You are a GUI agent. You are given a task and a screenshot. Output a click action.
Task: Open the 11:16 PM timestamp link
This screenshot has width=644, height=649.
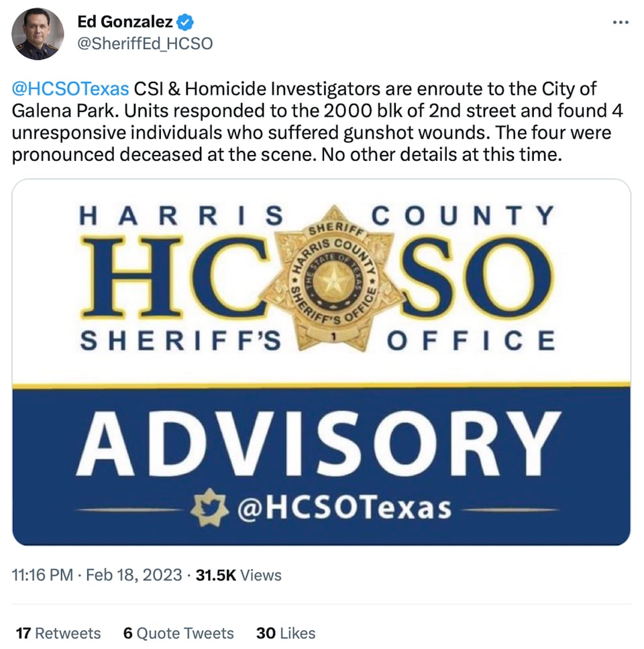pyautogui.click(x=42, y=575)
